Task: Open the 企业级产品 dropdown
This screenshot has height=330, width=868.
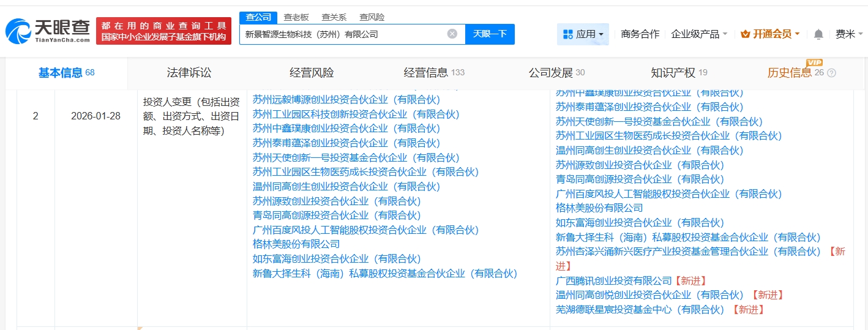Action: pyautogui.click(x=699, y=34)
